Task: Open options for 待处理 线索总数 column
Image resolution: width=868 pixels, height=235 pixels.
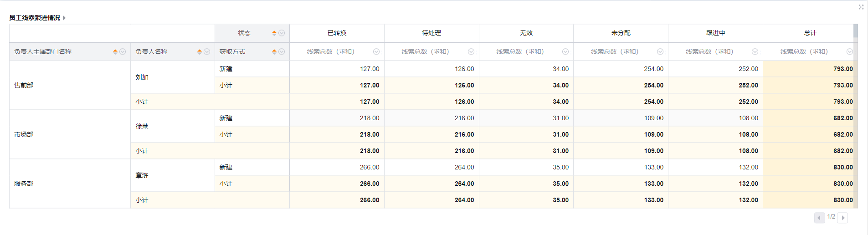Action: click(x=471, y=52)
